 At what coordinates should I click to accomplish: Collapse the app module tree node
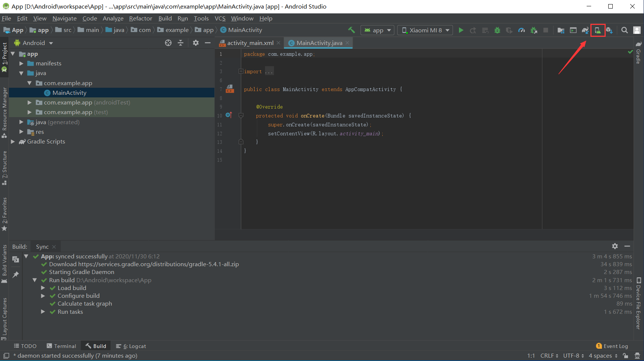coord(13,54)
